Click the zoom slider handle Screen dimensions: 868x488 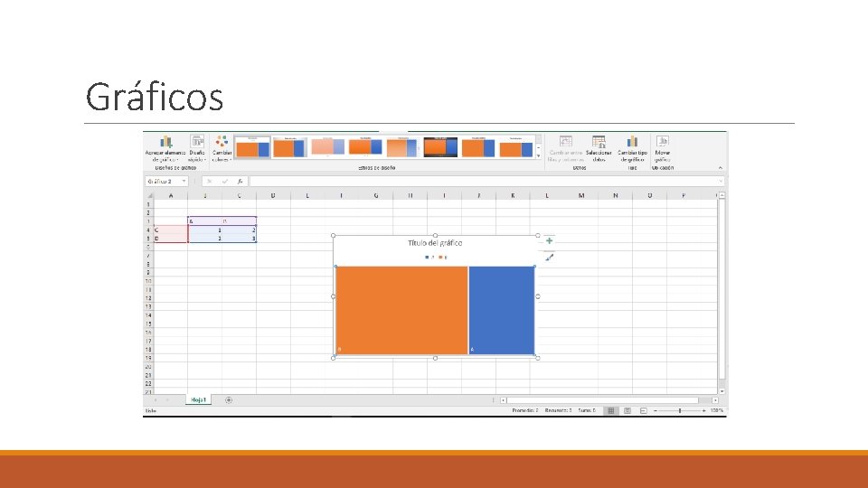coord(680,410)
